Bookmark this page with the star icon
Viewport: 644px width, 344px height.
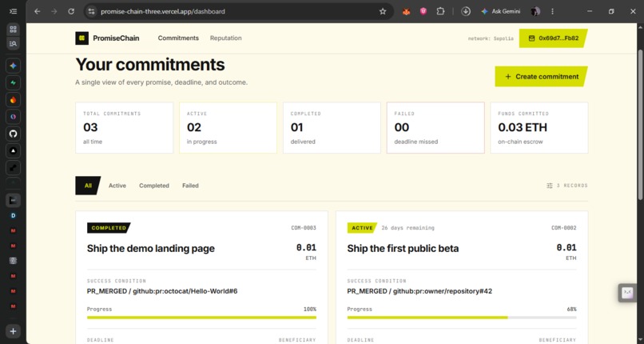point(383,11)
